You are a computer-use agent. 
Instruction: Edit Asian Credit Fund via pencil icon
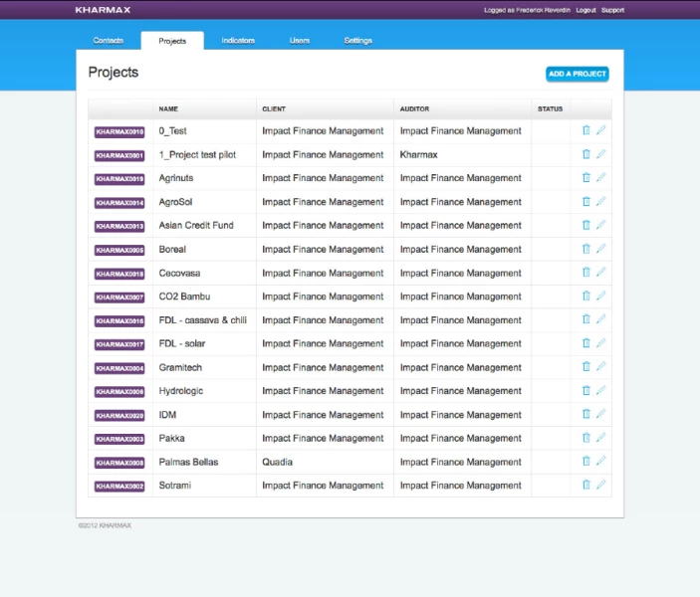600,225
